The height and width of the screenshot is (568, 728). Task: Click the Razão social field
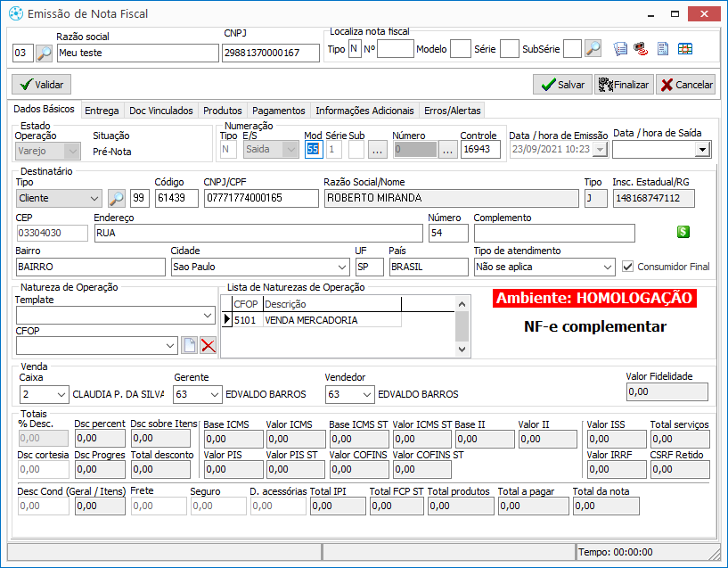coord(138,53)
